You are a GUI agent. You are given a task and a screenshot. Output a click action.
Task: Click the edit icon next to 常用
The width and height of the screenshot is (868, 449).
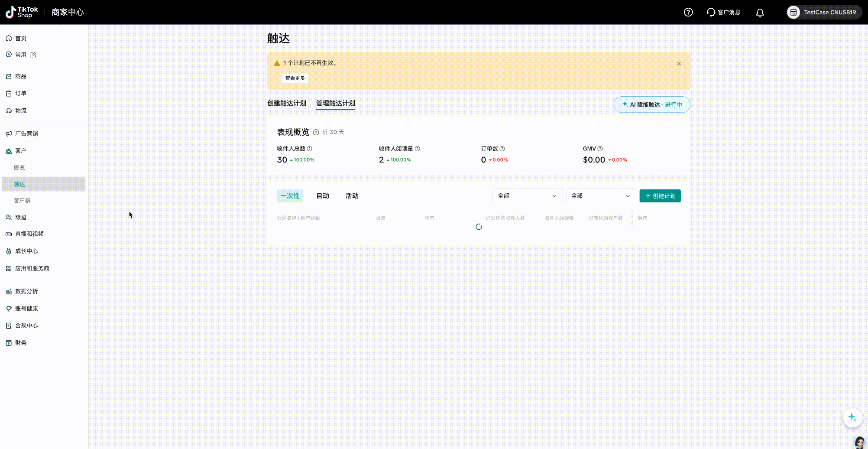click(x=33, y=55)
